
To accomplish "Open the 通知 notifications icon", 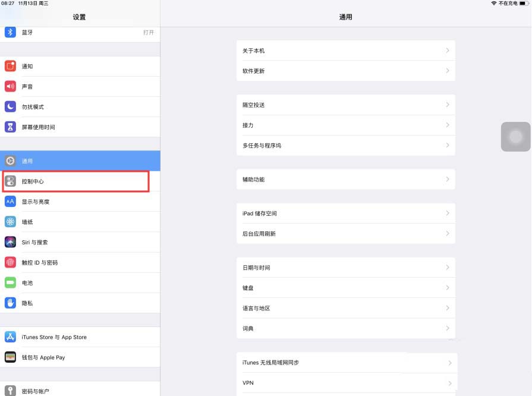I will pos(10,66).
